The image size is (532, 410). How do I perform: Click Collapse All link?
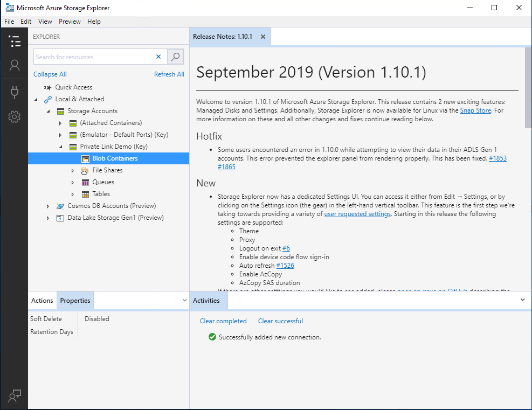pos(50,74)
